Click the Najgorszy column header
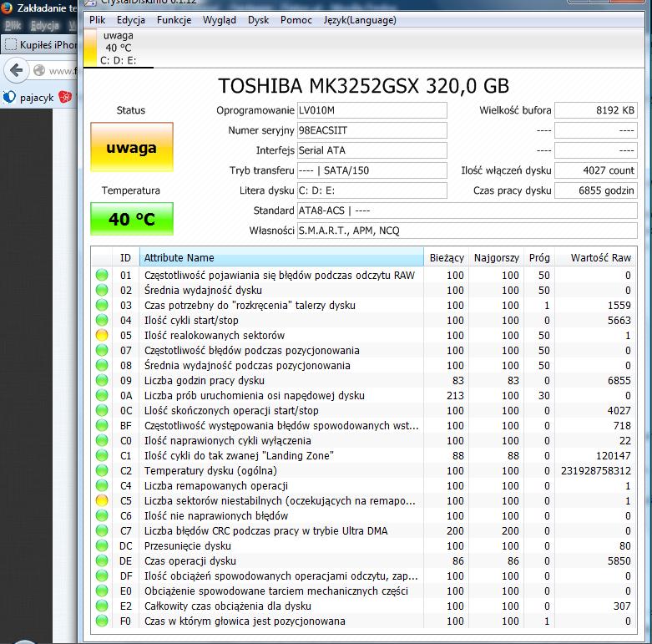This screenshot has height=644, width=652. (497, 257)
